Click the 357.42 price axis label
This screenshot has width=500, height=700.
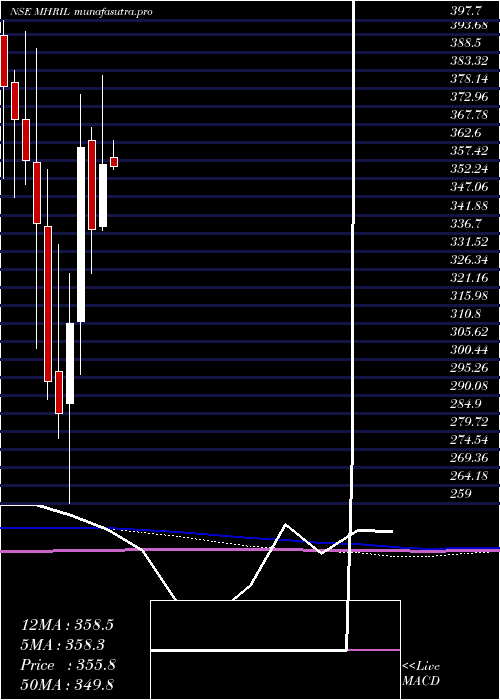pyautogui.click(x=469, y=150)
